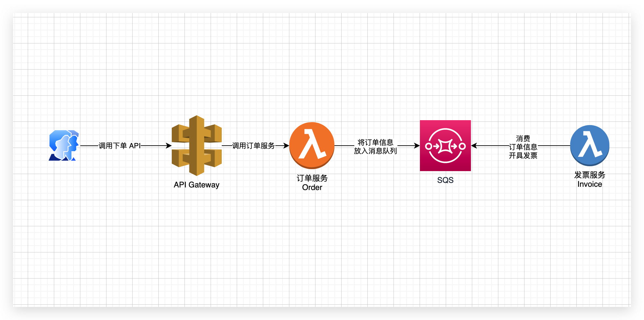Select the line segment leaving Order Lambda
Image resolution: width=644 pixels, height=320 pixels.
click(344, 146)
